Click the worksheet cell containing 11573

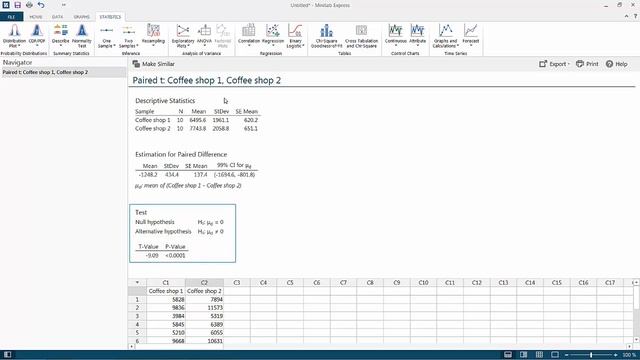point(204,308)
